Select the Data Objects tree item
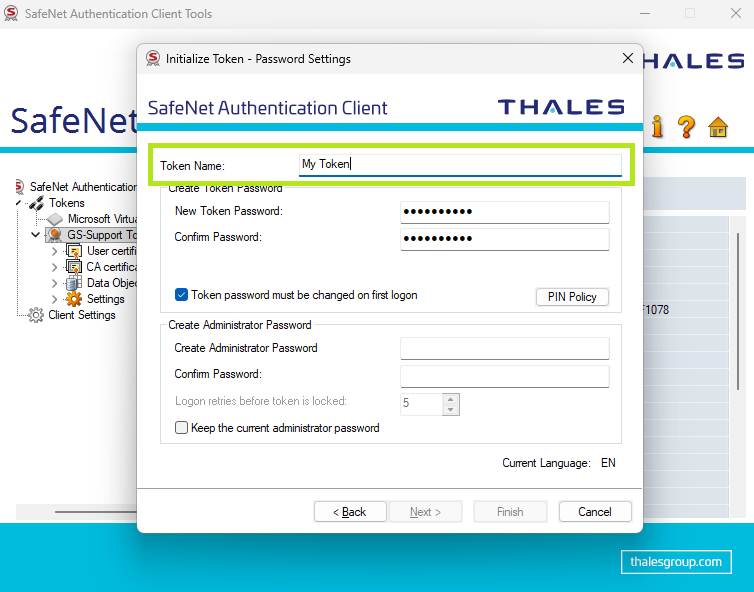Screen dimensions: 754x592 click(x=112, y=283)
